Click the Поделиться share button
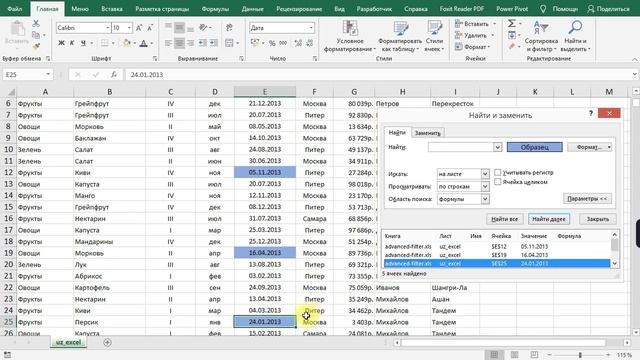 point(608,9)
